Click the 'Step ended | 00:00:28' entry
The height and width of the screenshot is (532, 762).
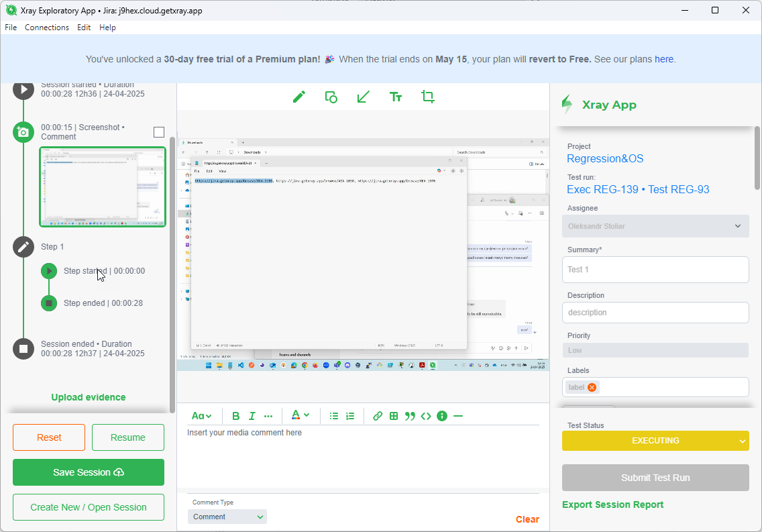pyautogui.click(x=103, y=303)
